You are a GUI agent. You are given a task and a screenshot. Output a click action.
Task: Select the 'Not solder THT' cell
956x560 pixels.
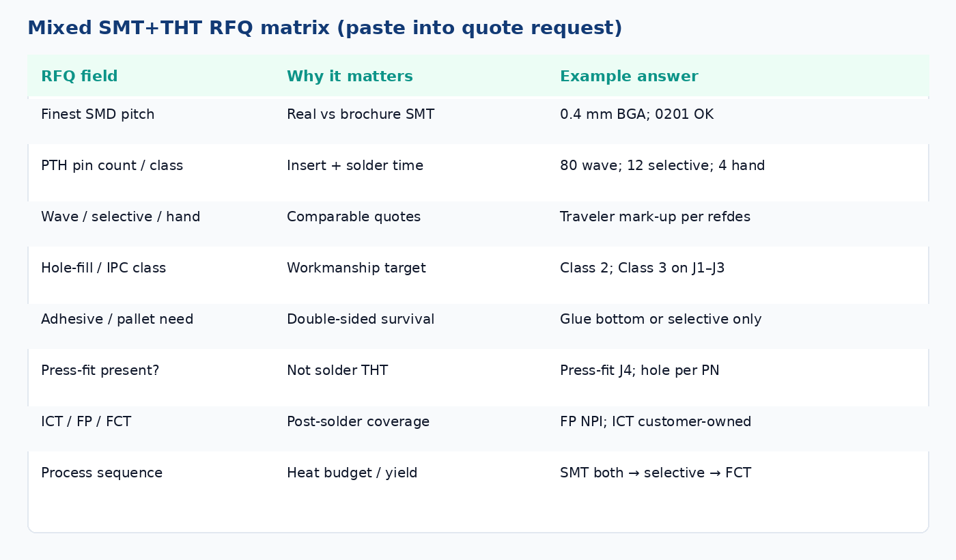point(337,371)
